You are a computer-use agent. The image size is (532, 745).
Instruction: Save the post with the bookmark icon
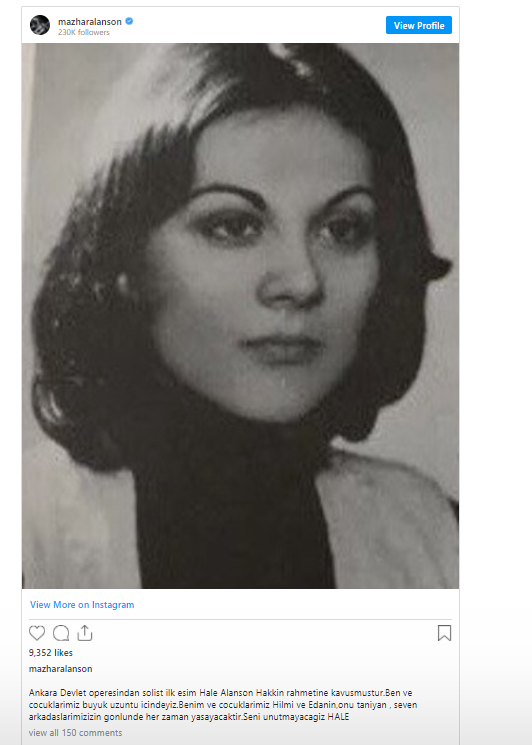[x=444, y=633]
